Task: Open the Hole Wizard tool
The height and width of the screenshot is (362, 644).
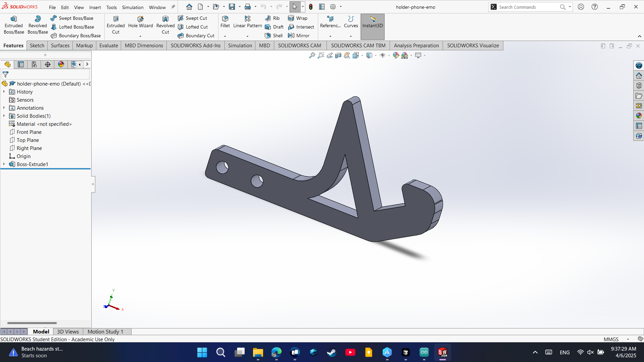Action: click(x=140, y=22)
